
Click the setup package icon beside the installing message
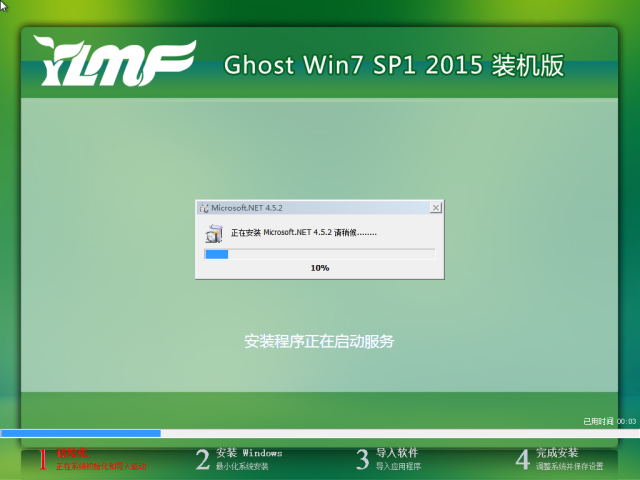214,233
